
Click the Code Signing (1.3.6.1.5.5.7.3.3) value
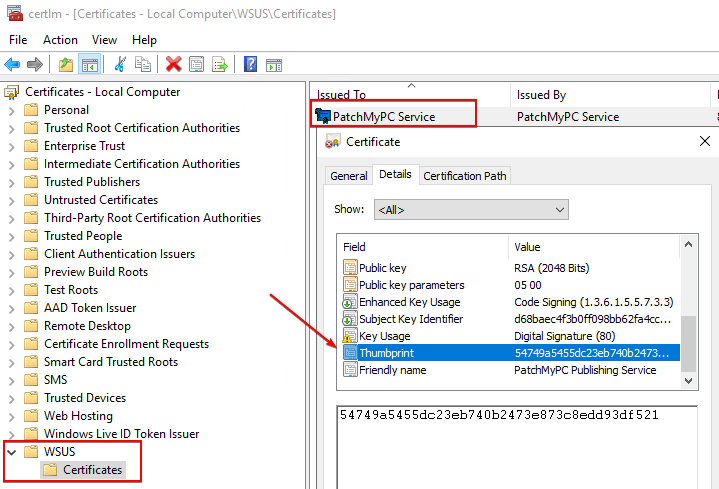pyautogui.click(x=594, y=302)
